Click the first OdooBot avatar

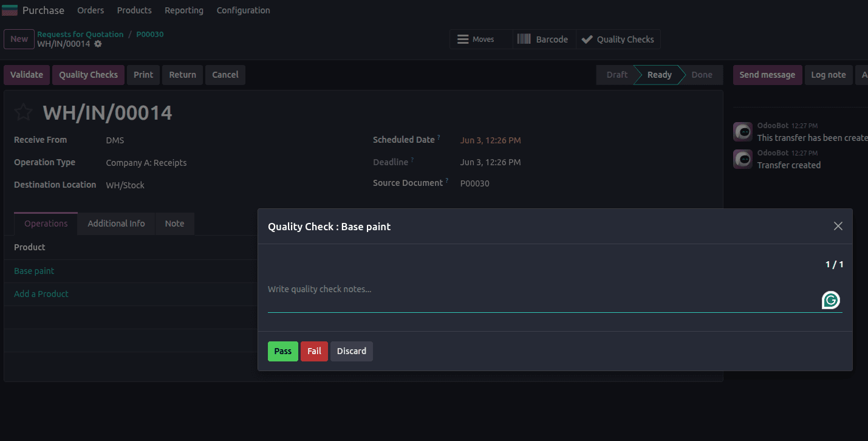[x=743, y=132]
